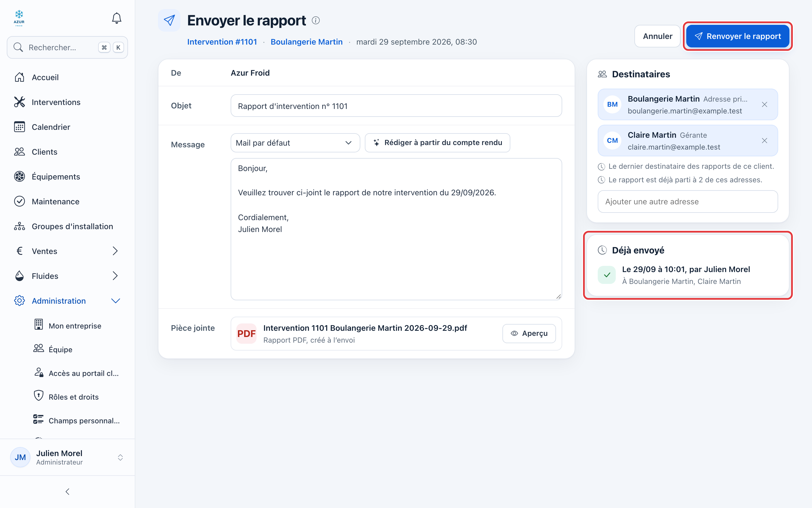This screenshot has height=508, width=812.
Task: Click the BM recipient avatar
Action: coord(612,104)
